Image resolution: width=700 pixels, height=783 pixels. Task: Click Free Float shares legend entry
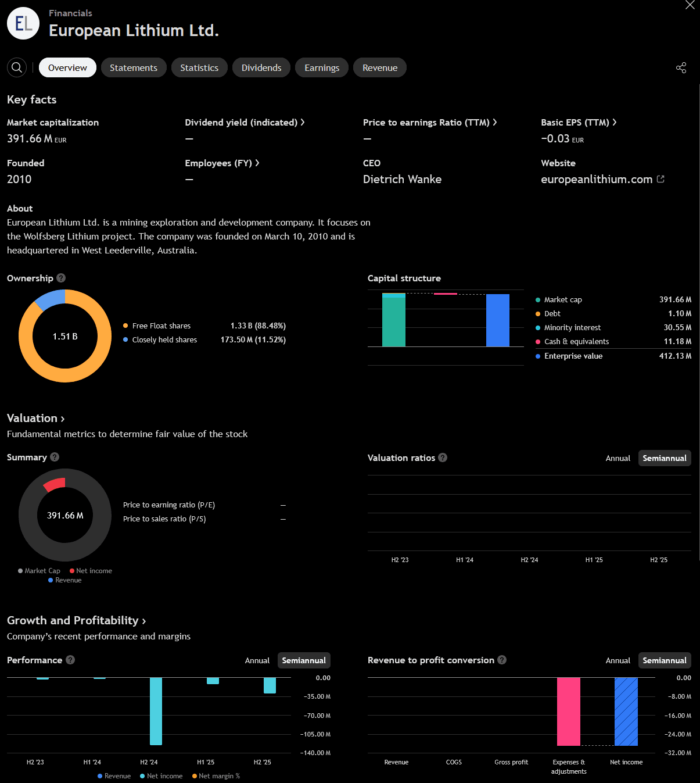pos(204,326)
